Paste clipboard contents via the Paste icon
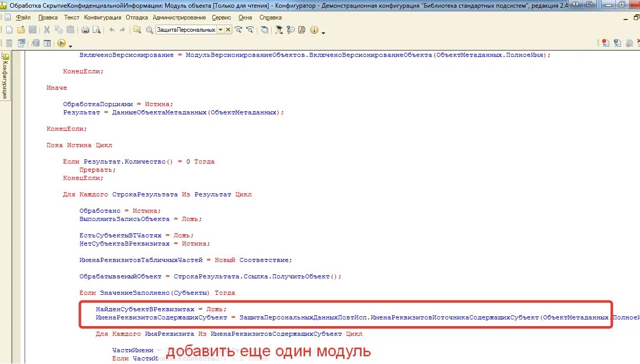Viewport: 640px width, 364px height. (x=70, y=30)
